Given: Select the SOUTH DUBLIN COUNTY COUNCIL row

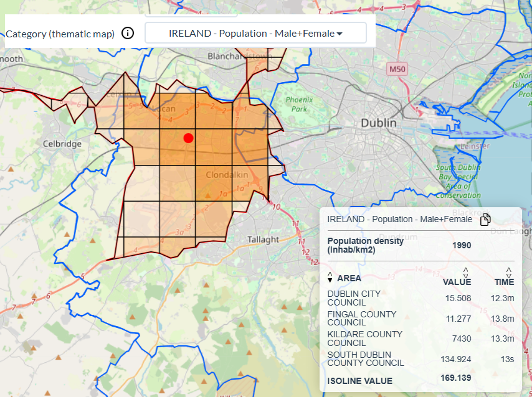Looking at the screenshot, I should (420, 358).
